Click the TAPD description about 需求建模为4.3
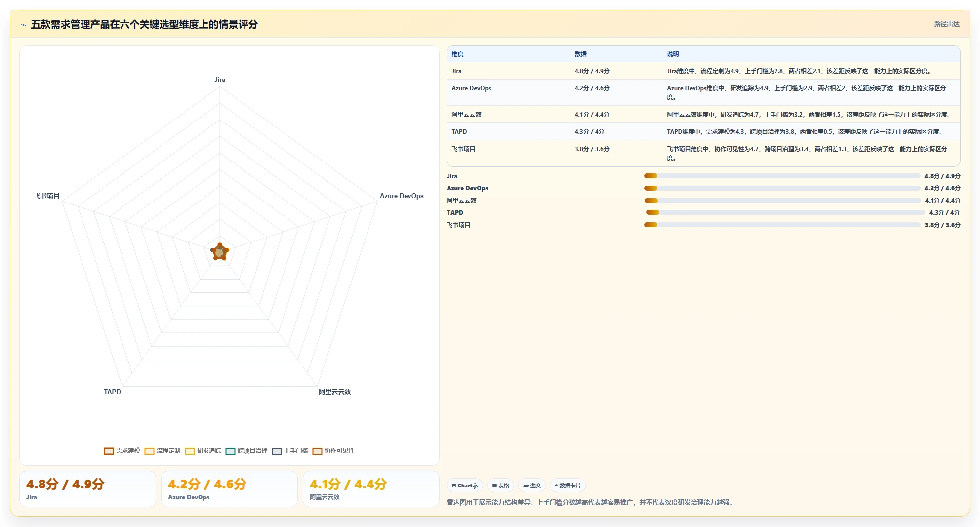Viewport: 980px width, 527px height. [805, 132]
